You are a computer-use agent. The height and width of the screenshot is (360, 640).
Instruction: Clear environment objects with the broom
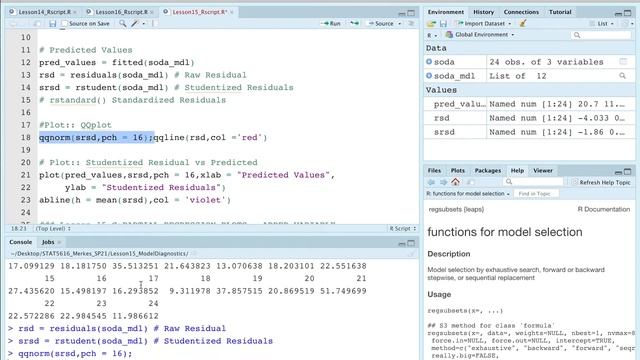click(x=522, y=24)
